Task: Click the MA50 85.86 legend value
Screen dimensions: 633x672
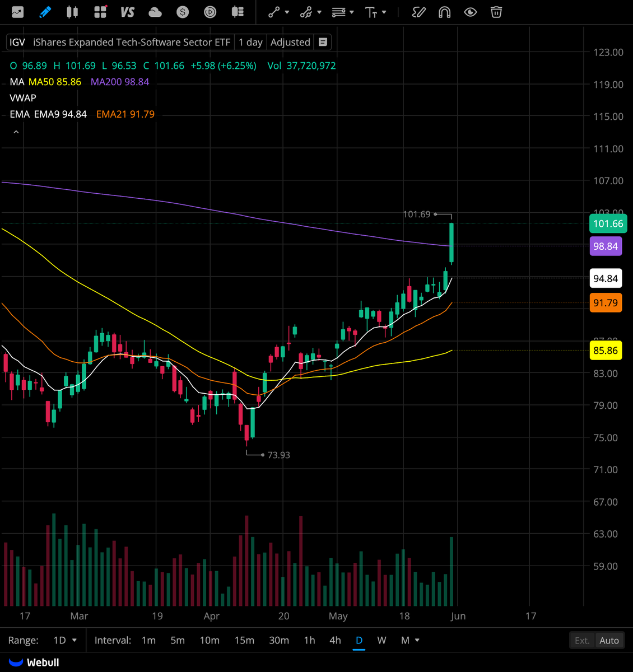Action: click(55, 82)
